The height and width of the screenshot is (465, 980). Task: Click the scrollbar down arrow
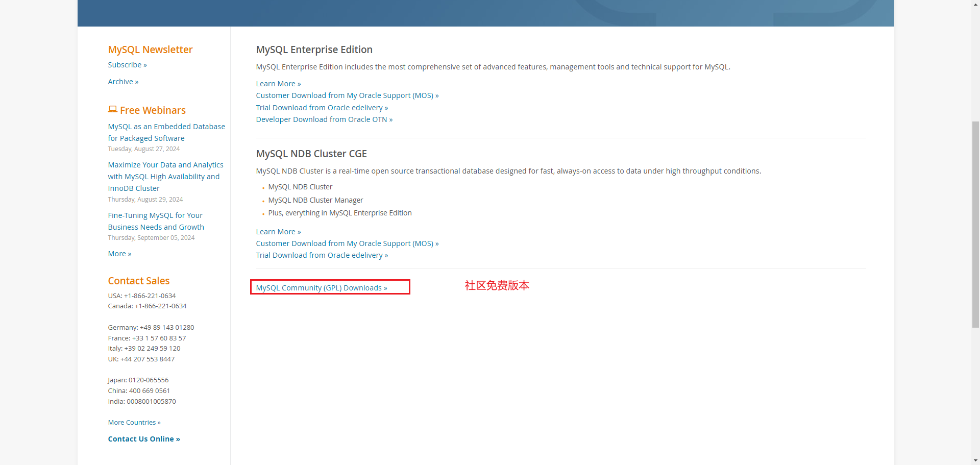pos(975,461)
